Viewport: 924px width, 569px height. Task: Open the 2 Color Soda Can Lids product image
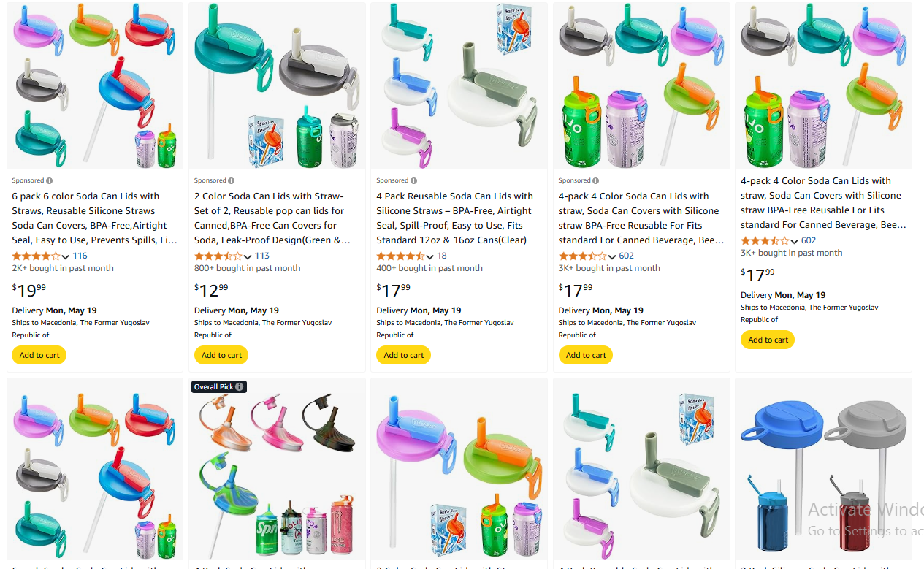click(x=277, y=85)
